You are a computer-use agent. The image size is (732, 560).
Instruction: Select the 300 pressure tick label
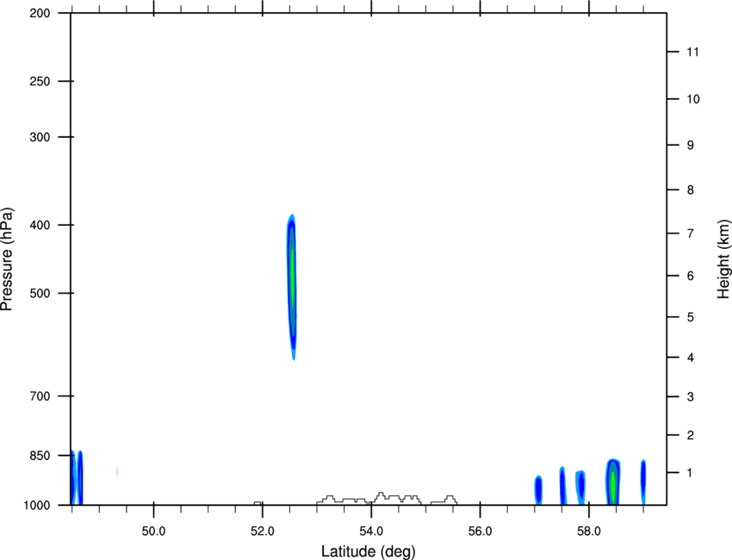pyautogui.click(x=40, y=137)
